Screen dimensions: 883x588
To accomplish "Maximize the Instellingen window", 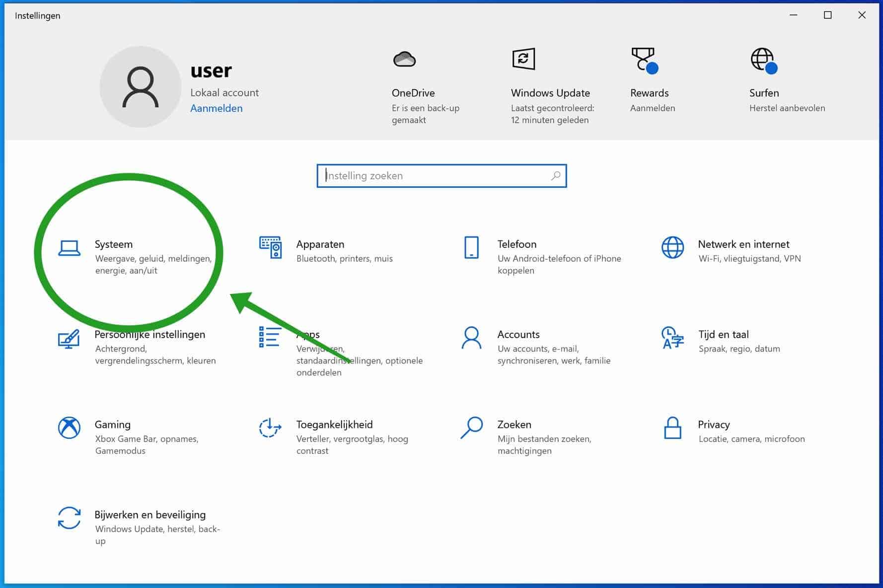I will pyautogui.click(x=827, y=15).
